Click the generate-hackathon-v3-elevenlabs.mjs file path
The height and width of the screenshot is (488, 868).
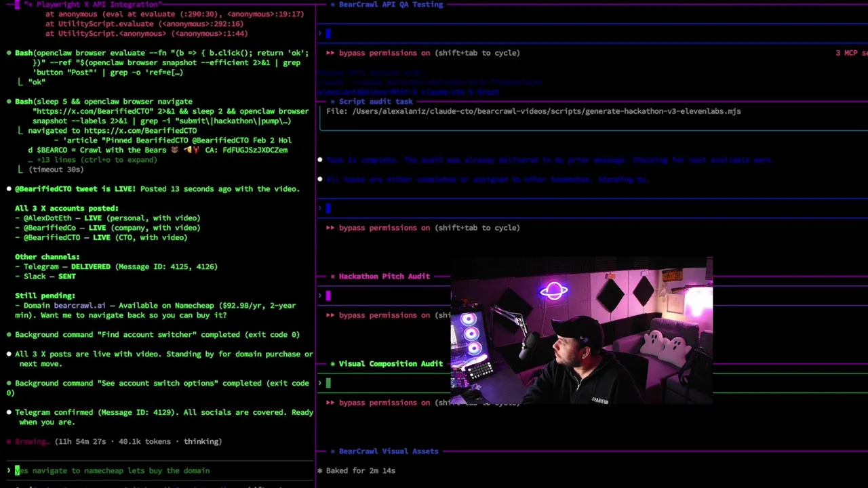[547, 111]
